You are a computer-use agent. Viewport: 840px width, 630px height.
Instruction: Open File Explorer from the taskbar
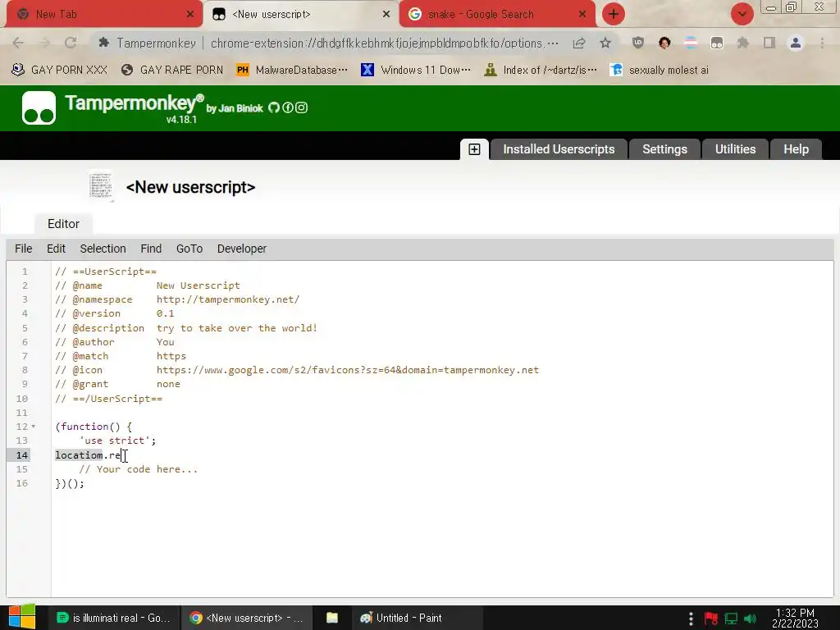[332, 618]
